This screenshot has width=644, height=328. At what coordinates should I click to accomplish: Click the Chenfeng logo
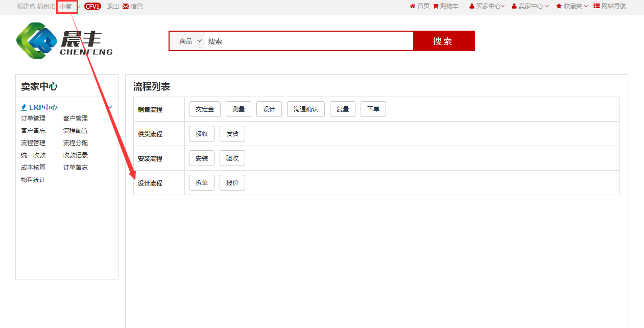click(x=64, y=41)
